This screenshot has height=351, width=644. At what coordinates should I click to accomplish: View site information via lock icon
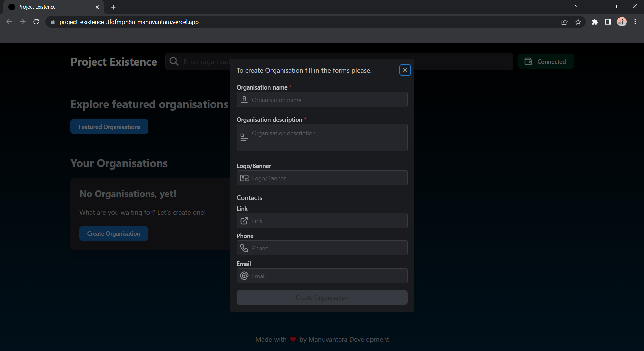(x=53, y=22)
